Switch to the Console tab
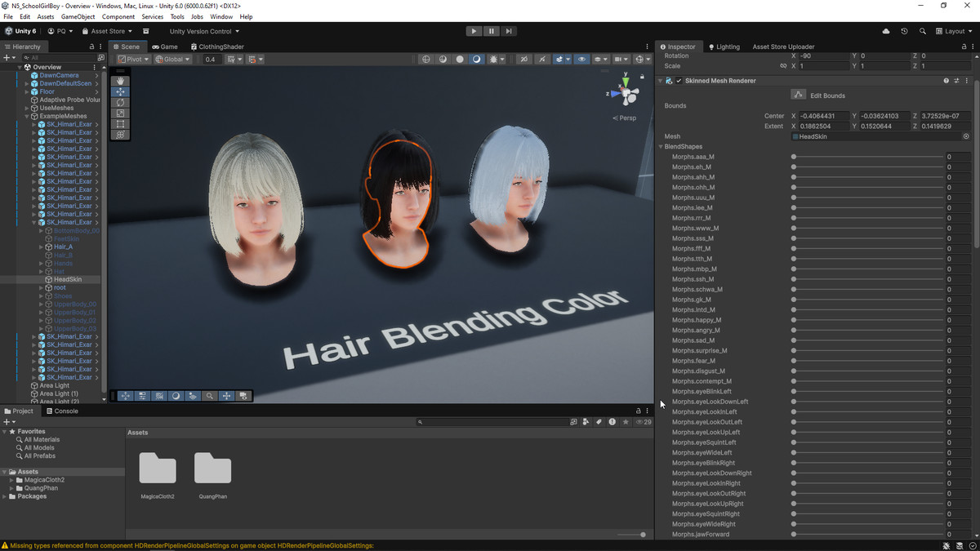 pyautogui.click(x=61, y=411)
